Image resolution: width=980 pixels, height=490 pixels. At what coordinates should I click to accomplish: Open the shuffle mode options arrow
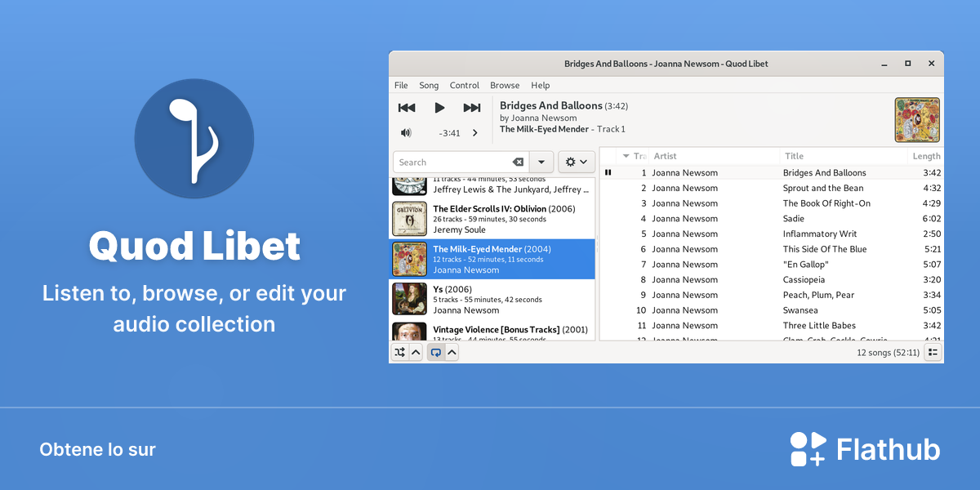416,353
